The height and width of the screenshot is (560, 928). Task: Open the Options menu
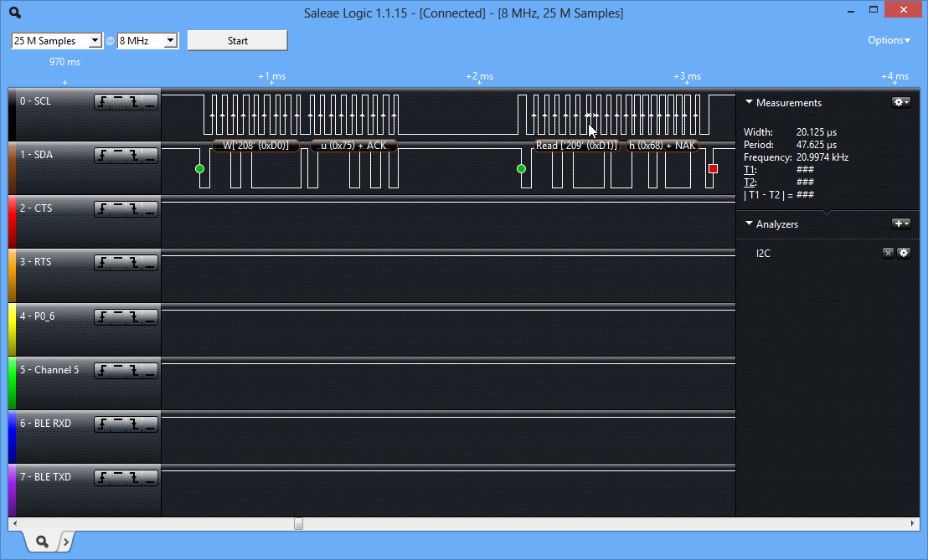click(889, 40)
